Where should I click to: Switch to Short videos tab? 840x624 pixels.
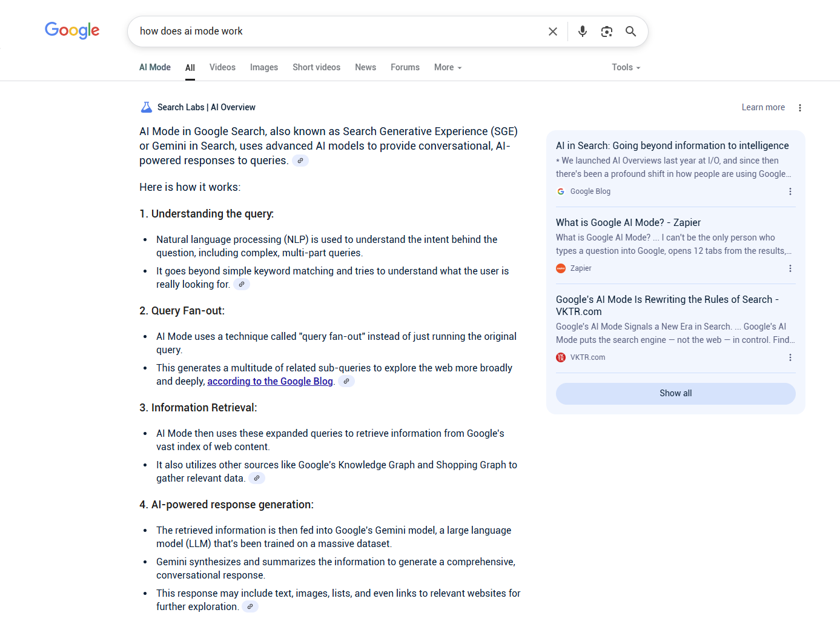click(316, 67)
